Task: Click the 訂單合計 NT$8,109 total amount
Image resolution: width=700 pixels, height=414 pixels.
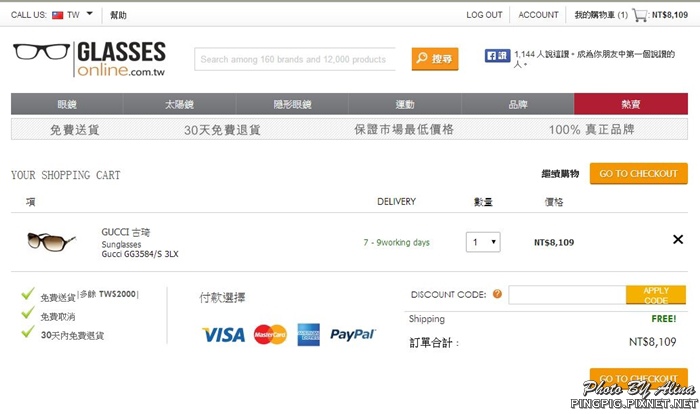Action: click(652, 342)
